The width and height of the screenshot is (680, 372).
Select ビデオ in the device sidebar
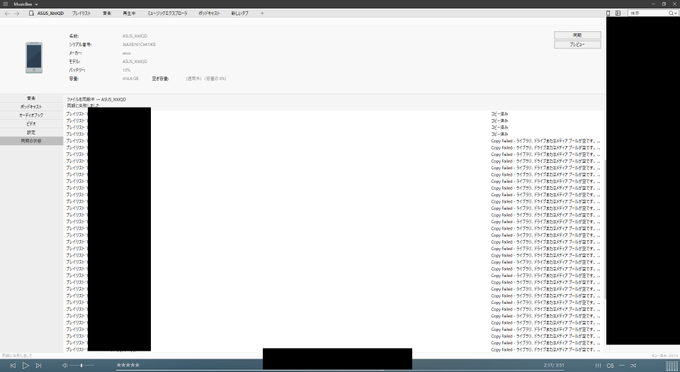pos(31,124)
